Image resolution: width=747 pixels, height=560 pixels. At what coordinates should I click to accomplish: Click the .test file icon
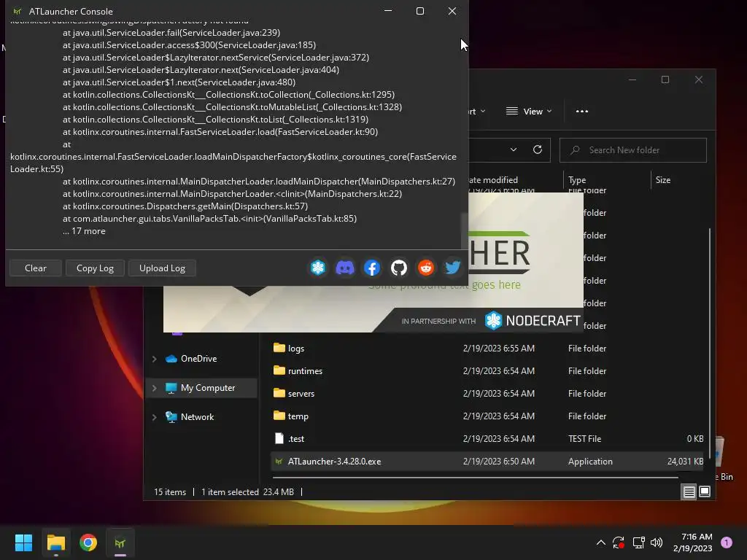[x=279, y=438]
